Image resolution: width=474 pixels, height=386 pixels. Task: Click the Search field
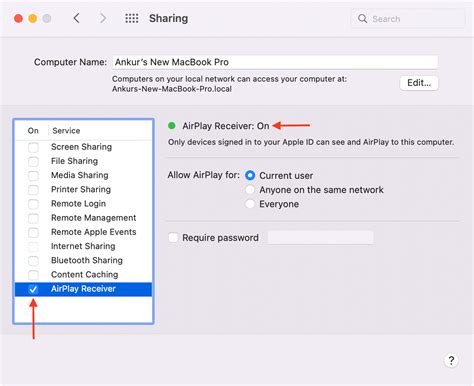click(408, 19)
